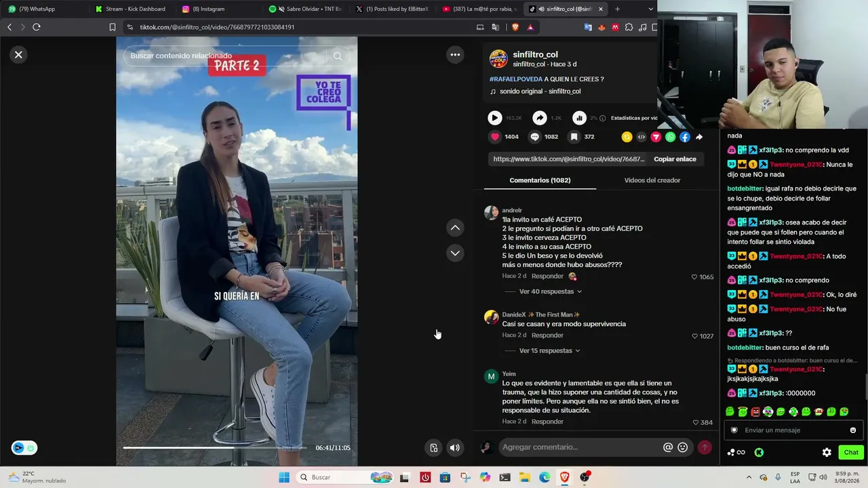Screen dimensions: 868x488
Task: Get embed code icon
Action: [x=642, y=137]
